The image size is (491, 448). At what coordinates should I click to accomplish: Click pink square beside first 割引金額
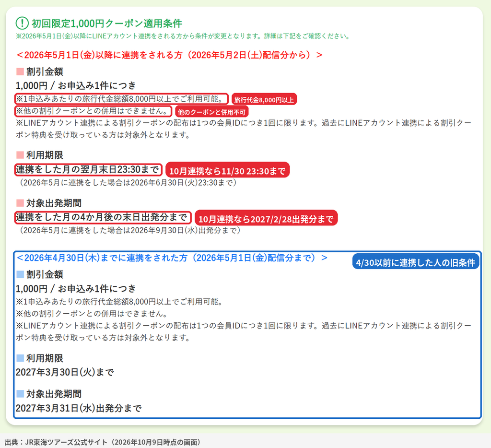[20, 72]
